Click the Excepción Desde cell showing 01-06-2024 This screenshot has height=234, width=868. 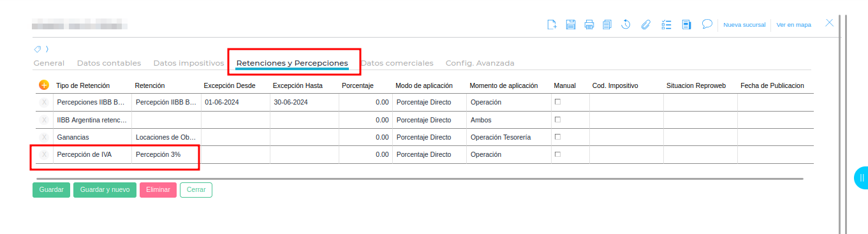pos(235,102)
